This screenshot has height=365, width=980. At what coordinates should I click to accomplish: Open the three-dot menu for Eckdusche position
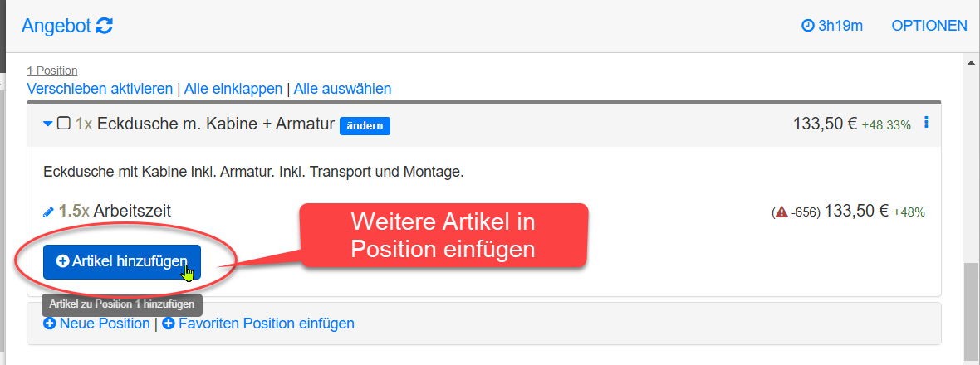[x=926, y=123]
